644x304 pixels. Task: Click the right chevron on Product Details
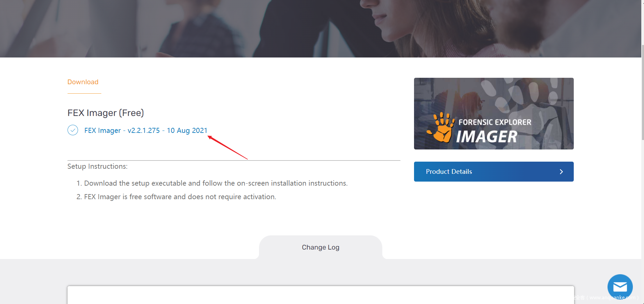point(561,172)
